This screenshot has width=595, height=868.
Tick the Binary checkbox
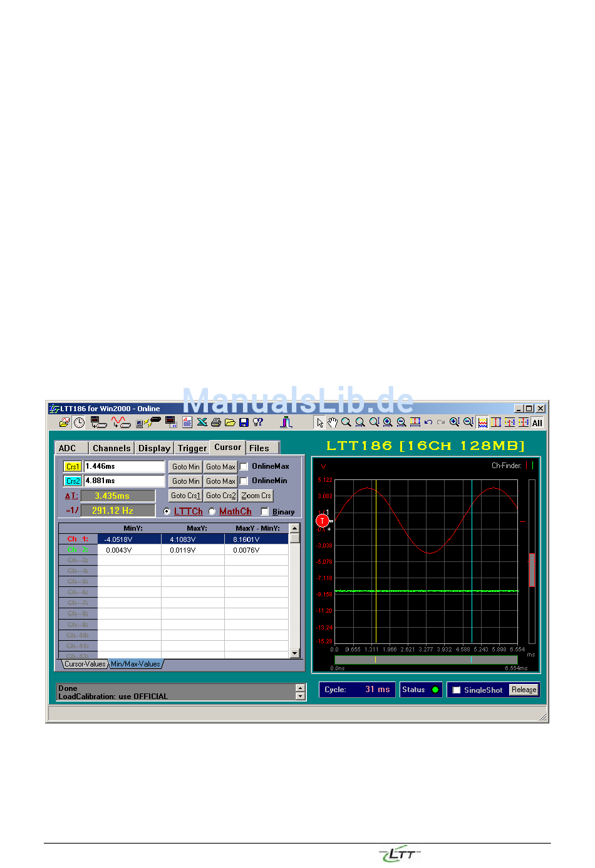click(265, 512)
